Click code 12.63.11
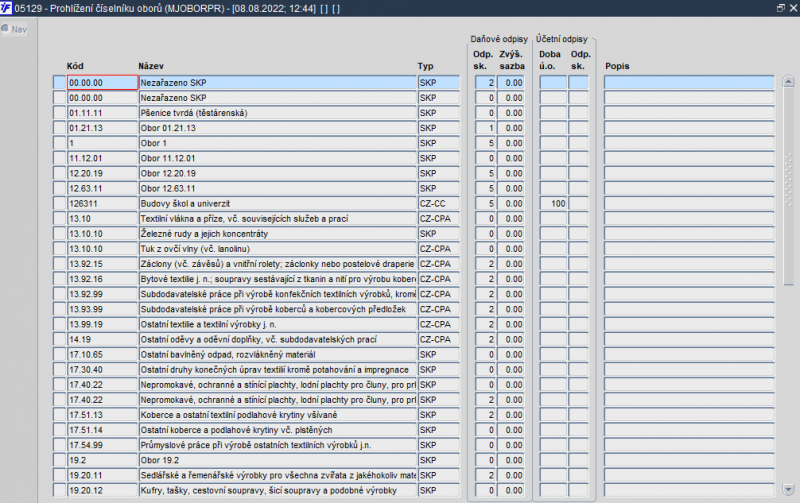Image resolution: width=800 pixels, height=503 pixels. click(102, 188)
